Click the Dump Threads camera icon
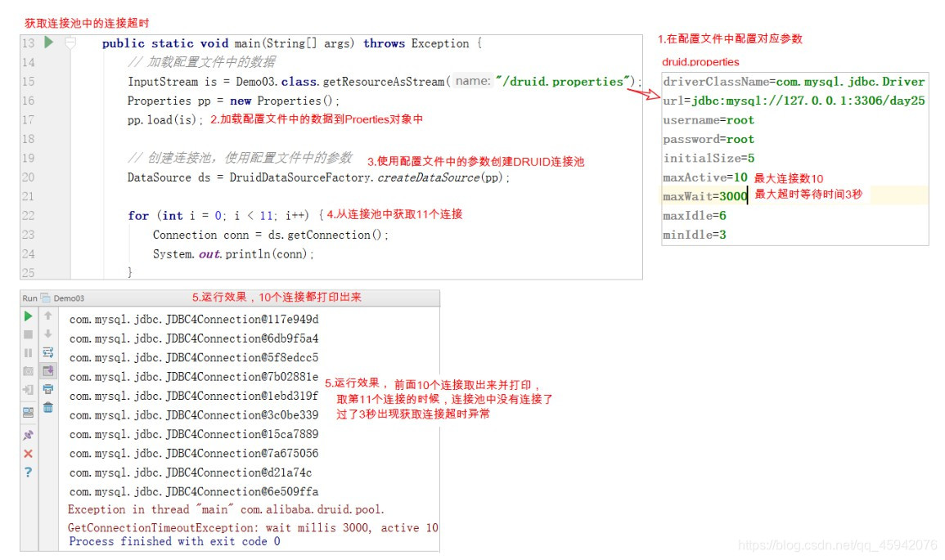The height and width of the screenshot is (560, 945). (29, 371)
